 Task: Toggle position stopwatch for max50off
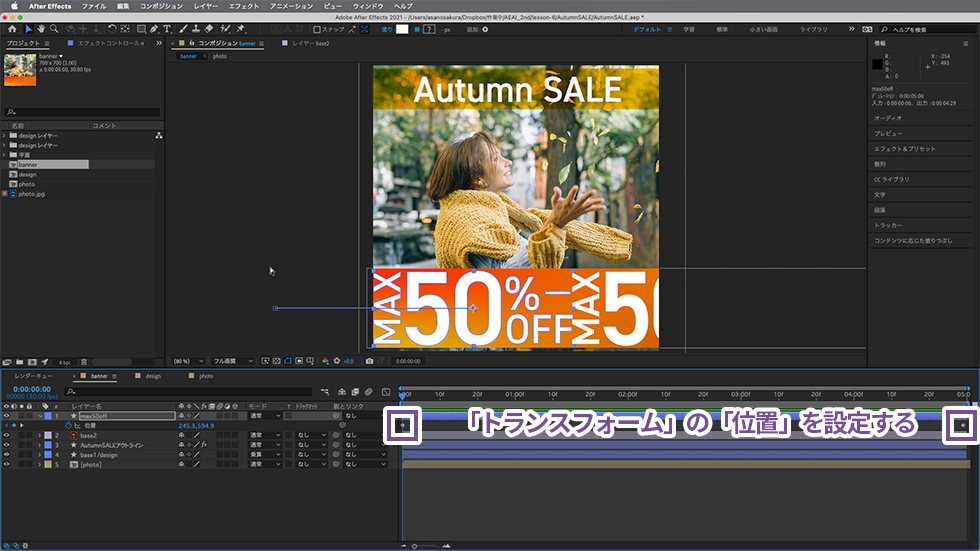click(x=69, y=425)
